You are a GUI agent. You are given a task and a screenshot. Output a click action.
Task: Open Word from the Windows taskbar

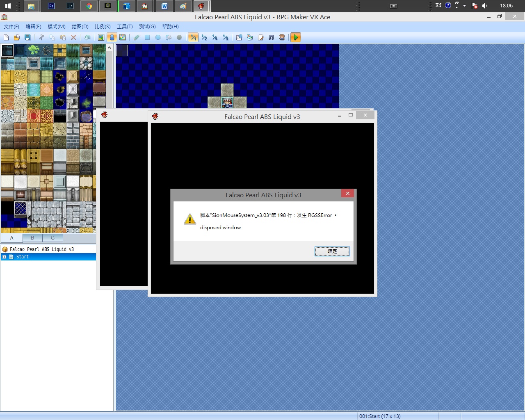[164, 6]
